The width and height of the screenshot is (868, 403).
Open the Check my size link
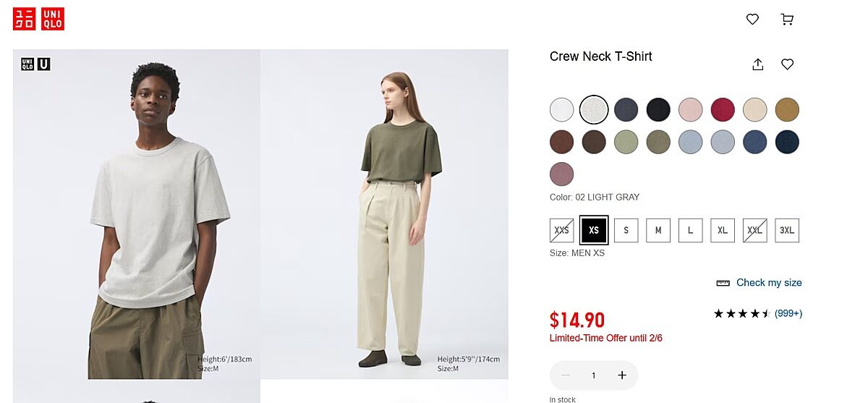[769, 283]
